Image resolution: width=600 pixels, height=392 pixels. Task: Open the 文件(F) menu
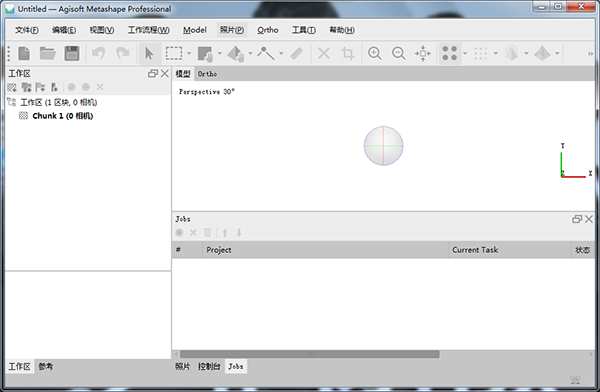click(27, 30)
